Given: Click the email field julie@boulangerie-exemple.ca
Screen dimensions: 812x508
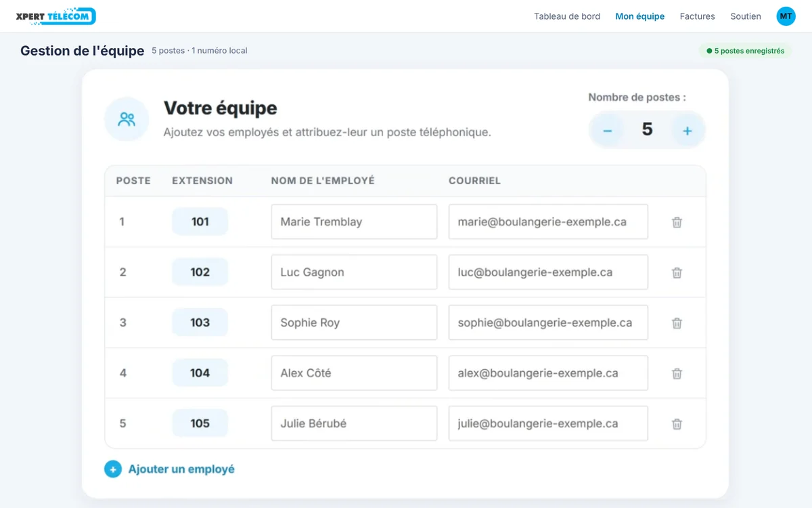Looking at the screenshot, I should tap(548, 423).
